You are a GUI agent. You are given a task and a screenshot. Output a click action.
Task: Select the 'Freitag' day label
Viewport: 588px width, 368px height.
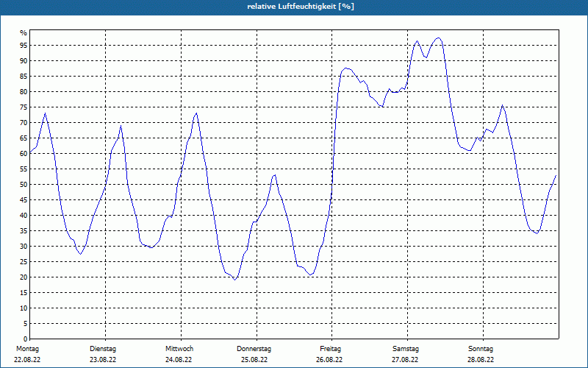[x=330, y=349]
